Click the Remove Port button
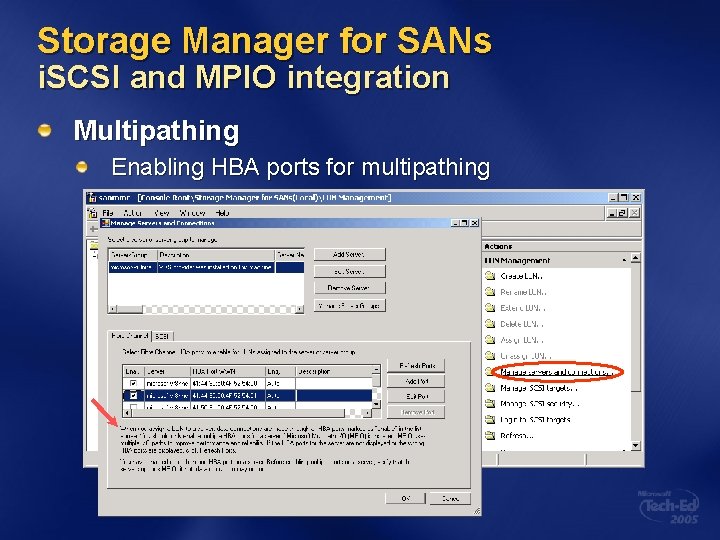Viewport: 720px width, 540px height. 416,412
